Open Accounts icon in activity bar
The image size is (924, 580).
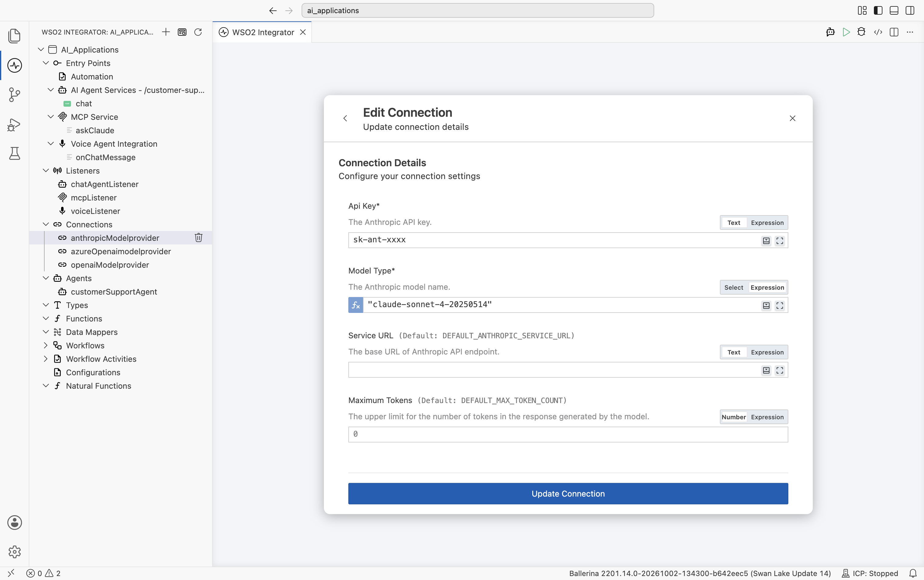[15, 523]
